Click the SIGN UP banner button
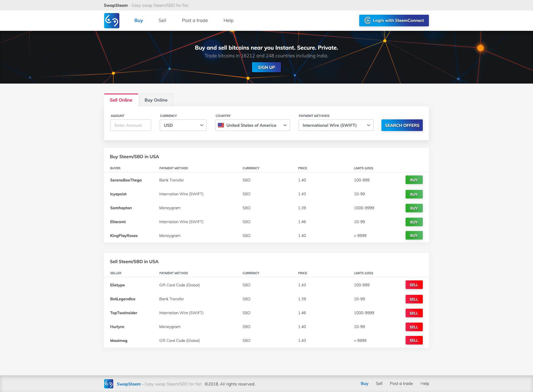Screen dimensions: 533x392 (x=266, y=67)
